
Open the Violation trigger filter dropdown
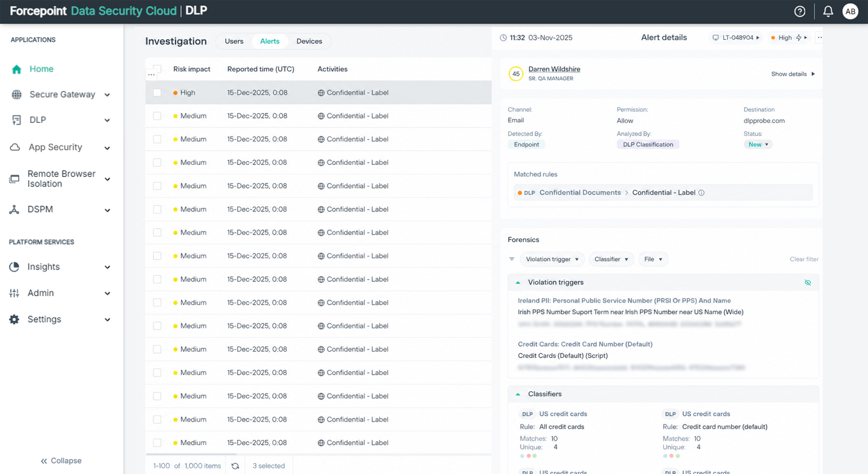(x=552, y=259)
